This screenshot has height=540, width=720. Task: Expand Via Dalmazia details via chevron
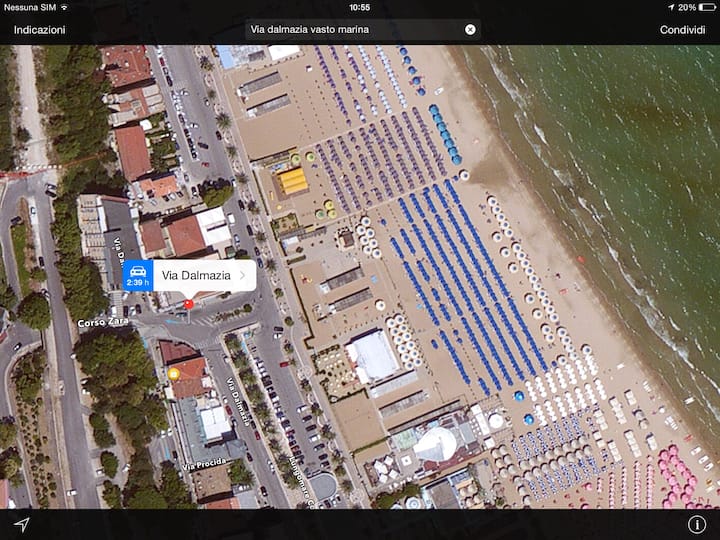[x=241, y=275]
